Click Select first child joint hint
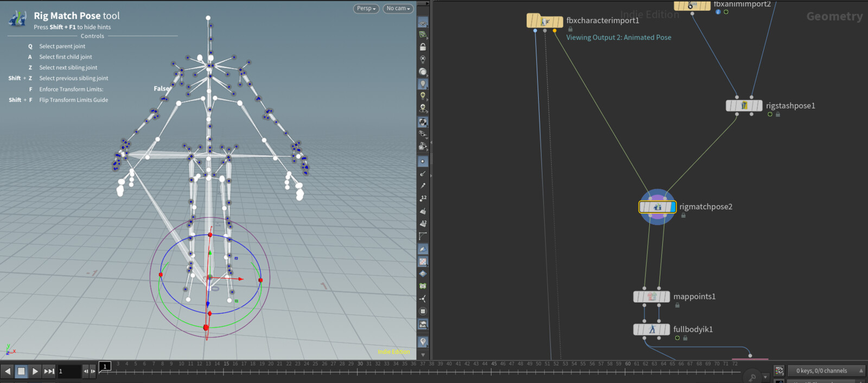The width and height of the screenshot is (868, 383). pos(66,57)
